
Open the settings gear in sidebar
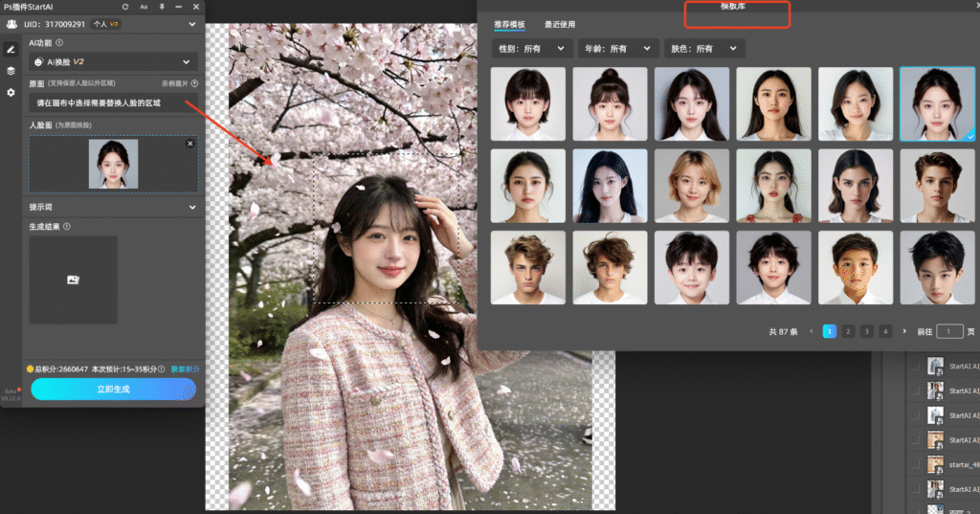pyautogui.click(x=11, y=93)
